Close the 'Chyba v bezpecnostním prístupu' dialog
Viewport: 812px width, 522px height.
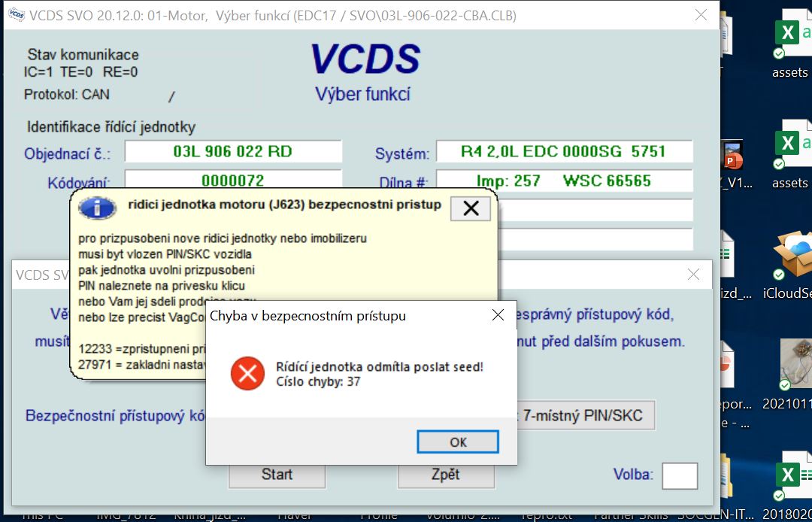pos(498,316)
